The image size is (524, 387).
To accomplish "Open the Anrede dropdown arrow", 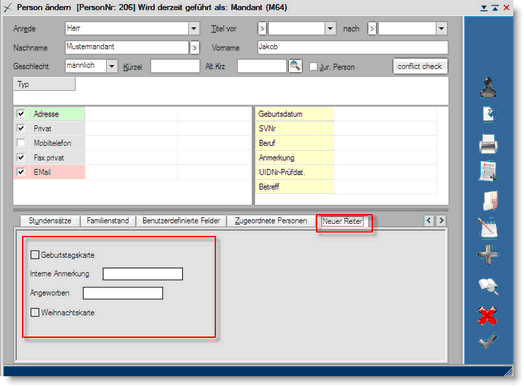I will pyautogui.click(x=194, y=29).
